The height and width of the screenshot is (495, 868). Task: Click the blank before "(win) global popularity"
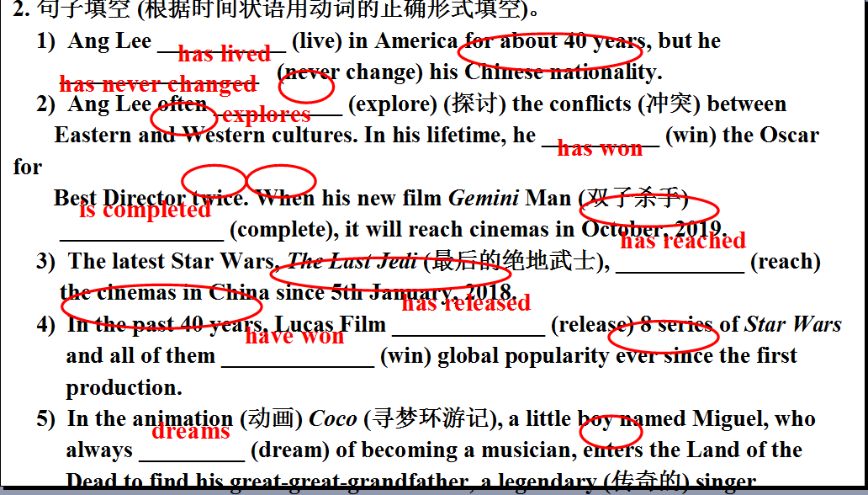(x=297, y=361)
